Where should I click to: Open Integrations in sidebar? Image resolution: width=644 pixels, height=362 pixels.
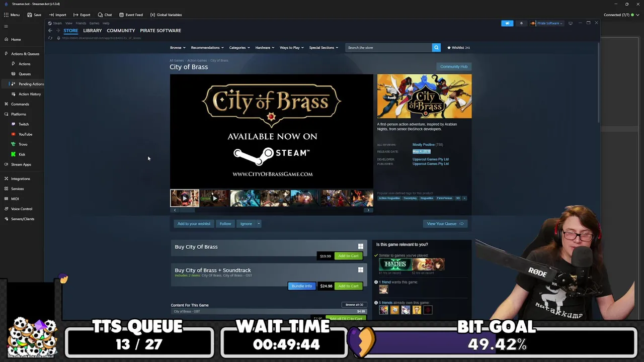(x=20, y=178)
